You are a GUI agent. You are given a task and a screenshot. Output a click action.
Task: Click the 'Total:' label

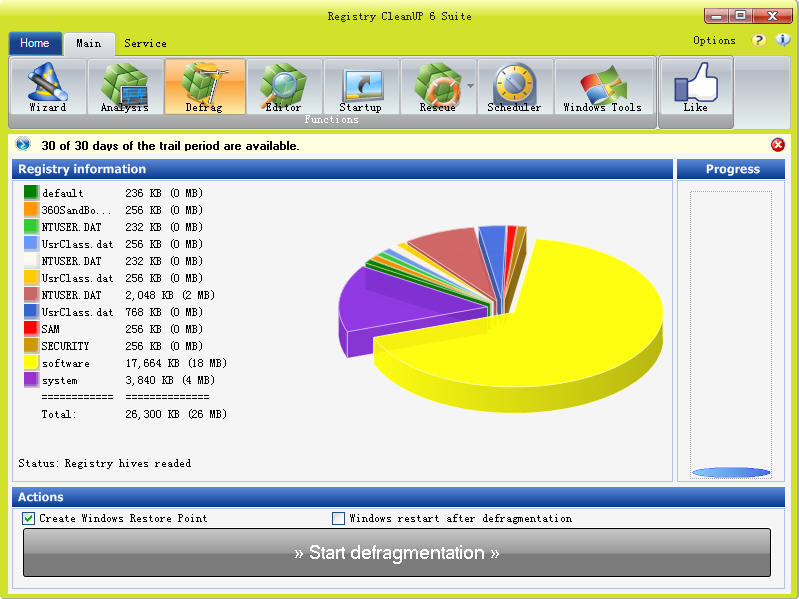tap(59, 414)
